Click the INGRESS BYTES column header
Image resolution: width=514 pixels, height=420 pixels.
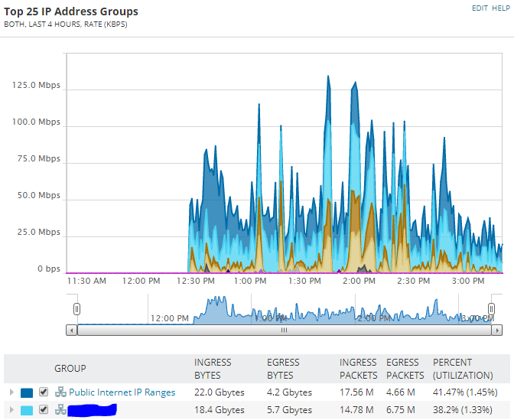point(213,369)
